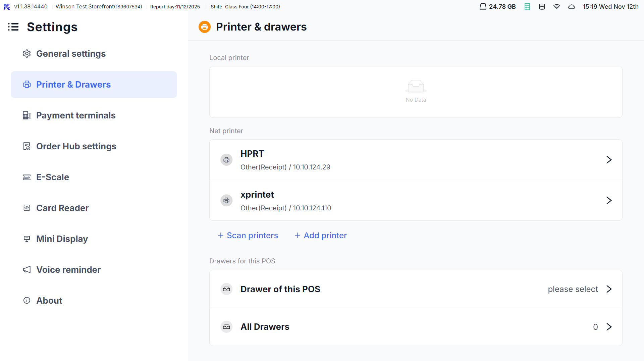
Task: Open Order Hub settings
Action: [76, 146]
